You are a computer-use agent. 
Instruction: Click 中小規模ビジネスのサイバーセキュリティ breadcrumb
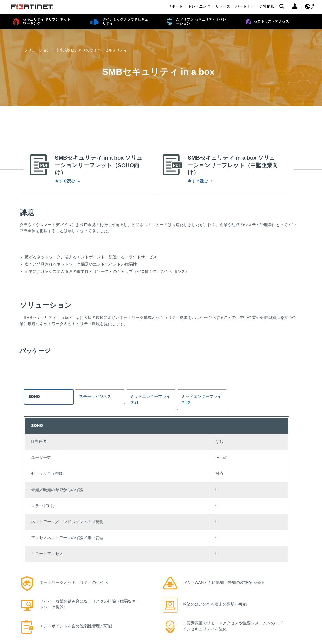coord(91,50)
